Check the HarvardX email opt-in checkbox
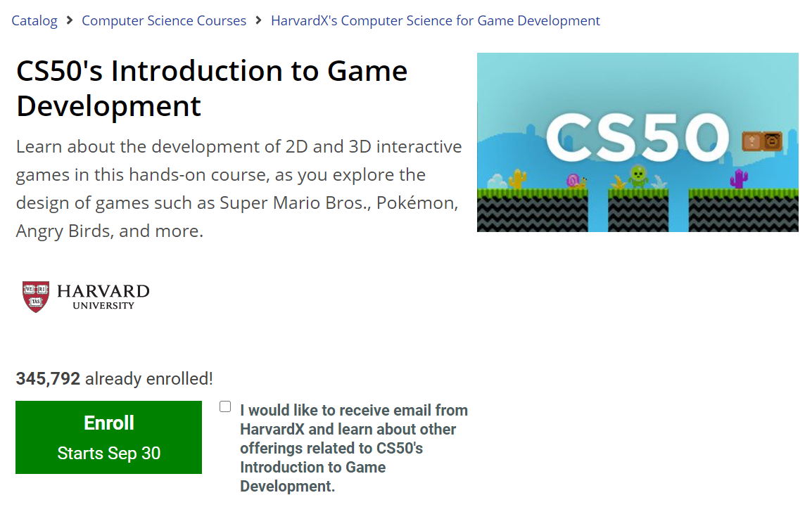The height and width of the screenshot is (507, 812). [x=225, y=406]
